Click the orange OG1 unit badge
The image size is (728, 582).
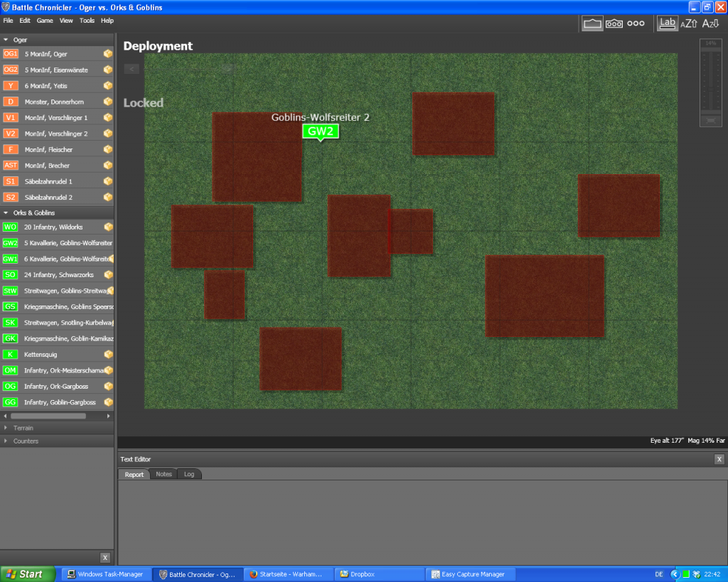pyautogui.click(x=11, y=54)
